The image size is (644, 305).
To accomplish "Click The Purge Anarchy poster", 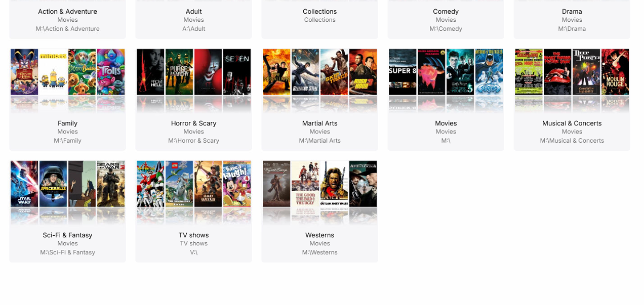I will pyautogui.click(x=179, y=72).
